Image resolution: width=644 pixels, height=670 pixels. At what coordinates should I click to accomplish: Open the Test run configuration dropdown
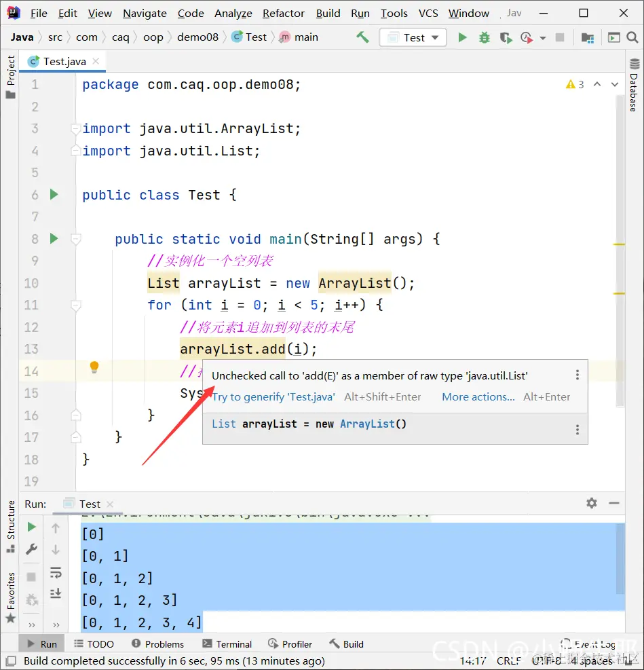point(413,37)
